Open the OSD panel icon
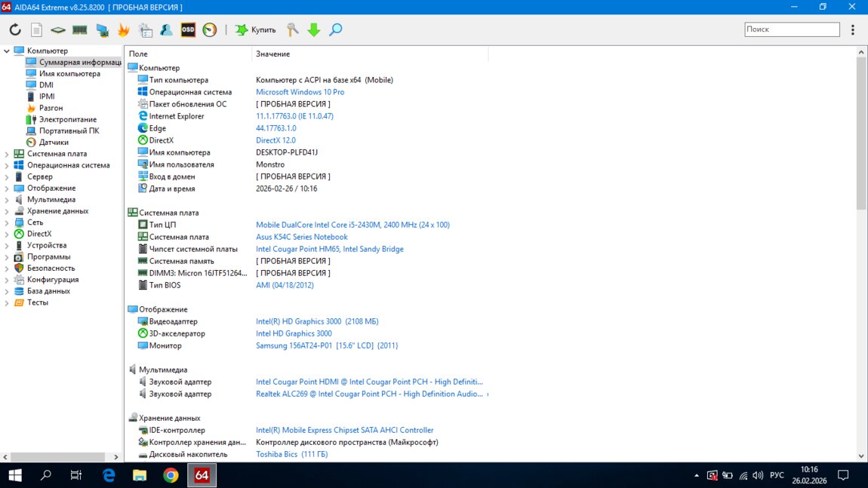Viewport: 868px width, 488px height. click(x=188, y=30)
